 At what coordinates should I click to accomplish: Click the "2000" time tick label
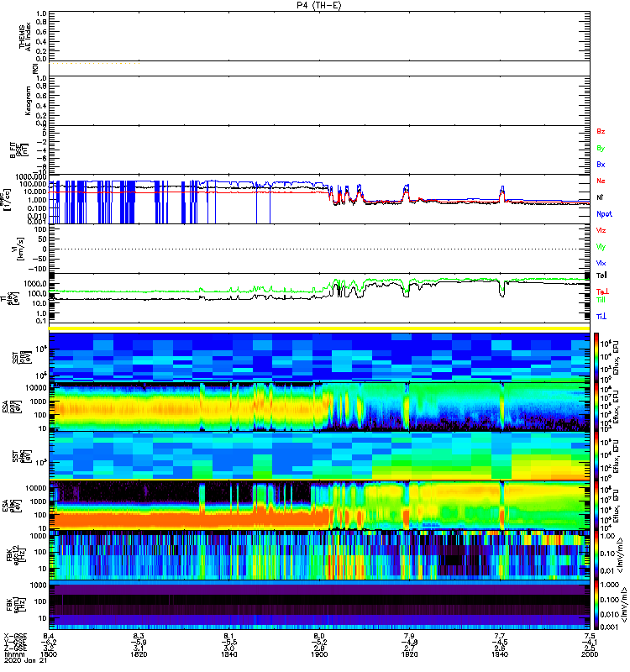[x=590, y=654]
